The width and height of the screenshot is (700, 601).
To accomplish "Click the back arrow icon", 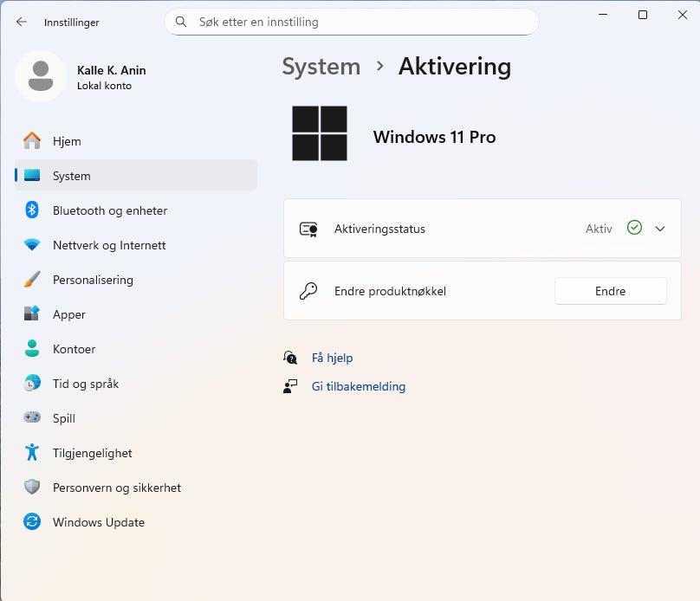I will [22, 22].
